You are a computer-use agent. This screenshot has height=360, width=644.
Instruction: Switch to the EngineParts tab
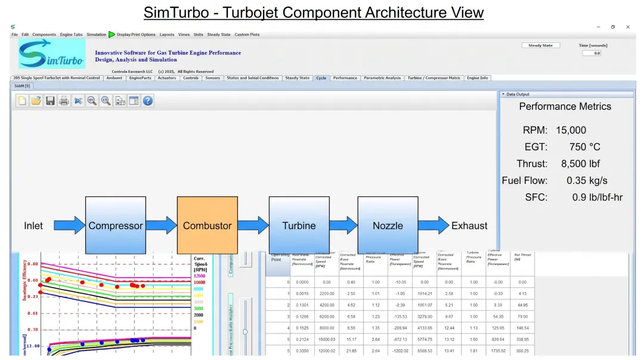[140, 78]
